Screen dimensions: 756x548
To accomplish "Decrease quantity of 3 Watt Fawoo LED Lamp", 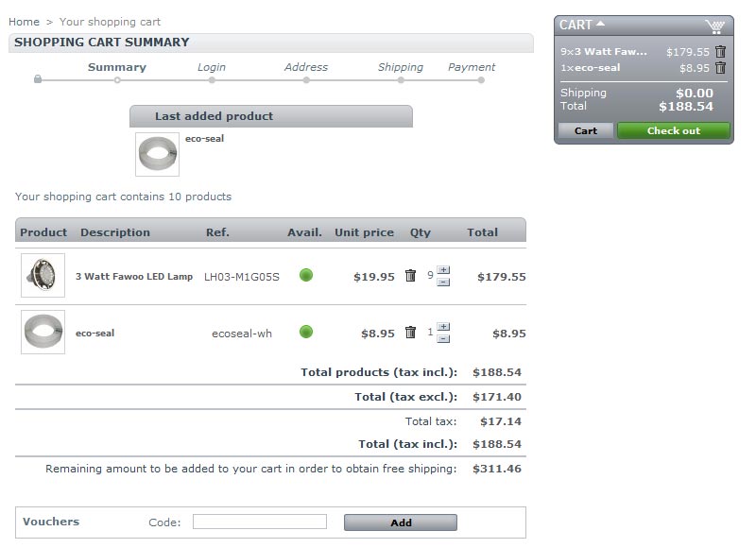I will (x=443, y=283).
